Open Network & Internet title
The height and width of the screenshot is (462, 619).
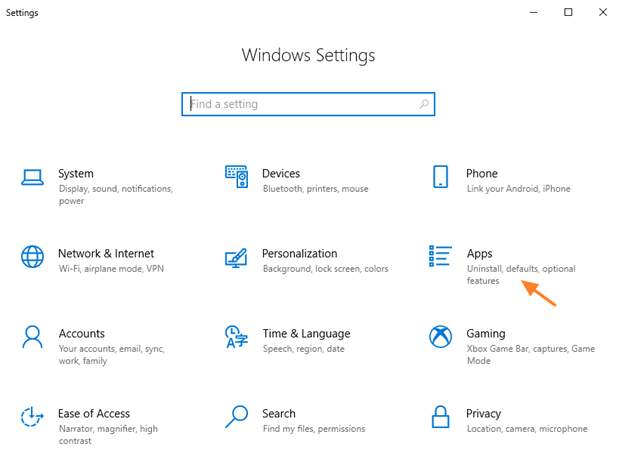[x=106, y=254]
